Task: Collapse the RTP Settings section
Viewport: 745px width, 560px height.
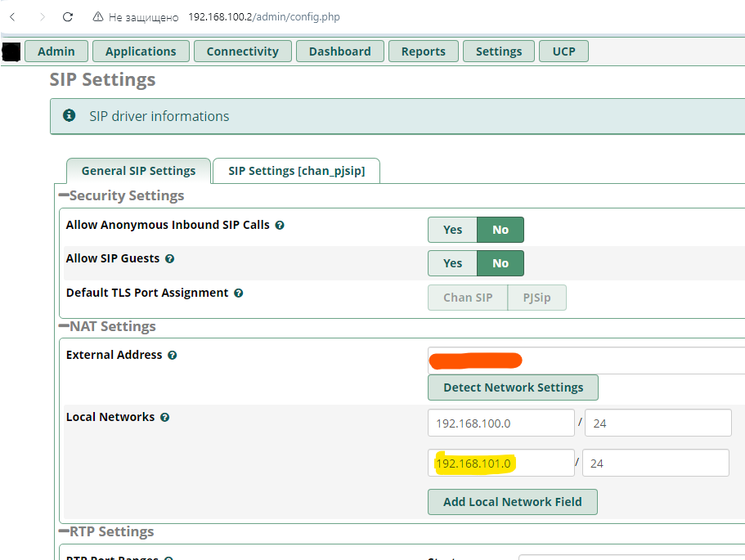Action: coord(64,532)
